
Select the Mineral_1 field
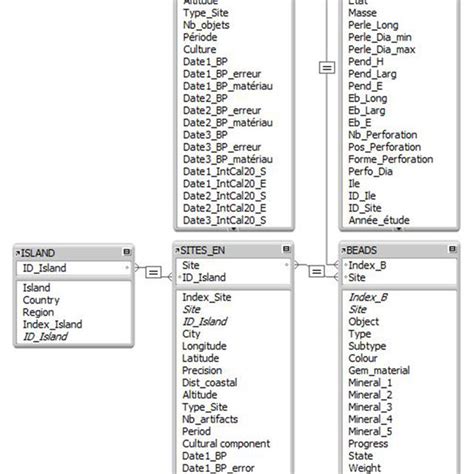370,383
